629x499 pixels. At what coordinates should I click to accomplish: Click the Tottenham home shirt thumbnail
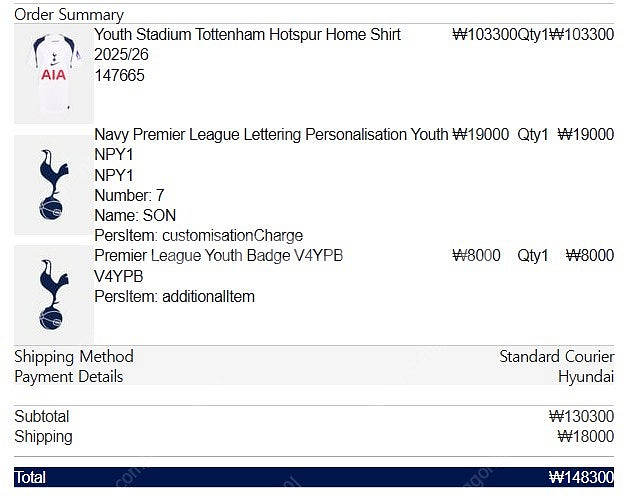[x=54, y=74]
